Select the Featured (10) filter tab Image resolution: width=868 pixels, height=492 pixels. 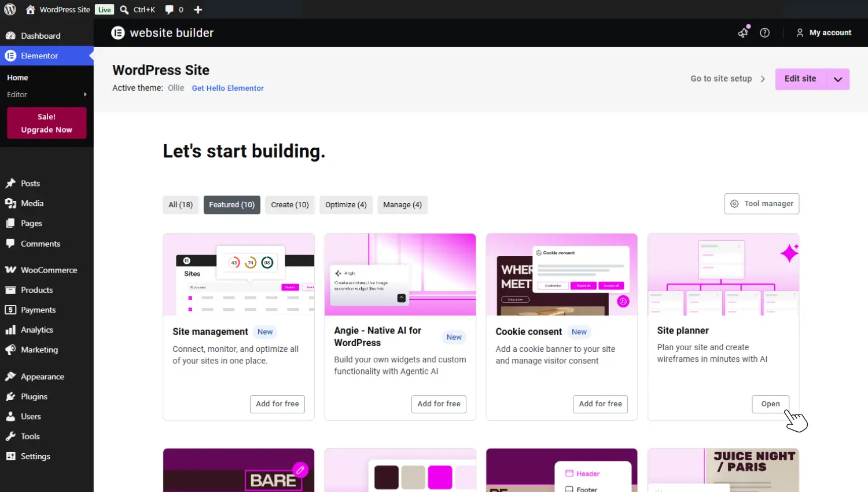tap(232, 205)
